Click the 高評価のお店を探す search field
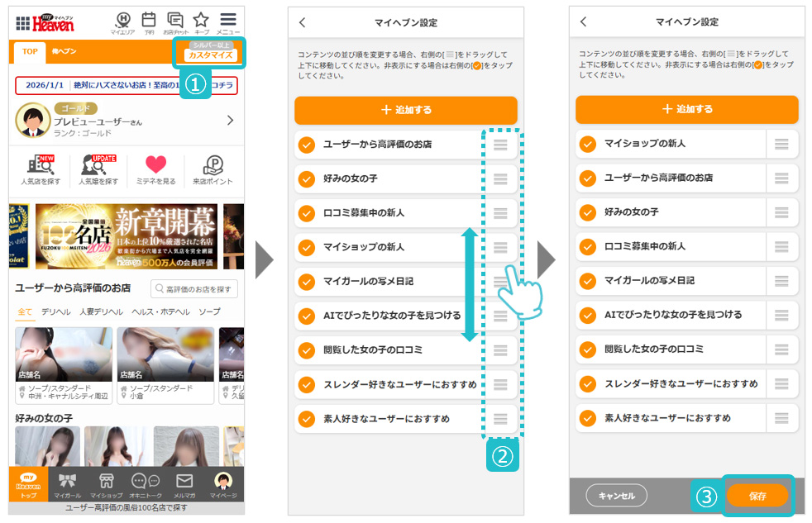 [194, 288]
